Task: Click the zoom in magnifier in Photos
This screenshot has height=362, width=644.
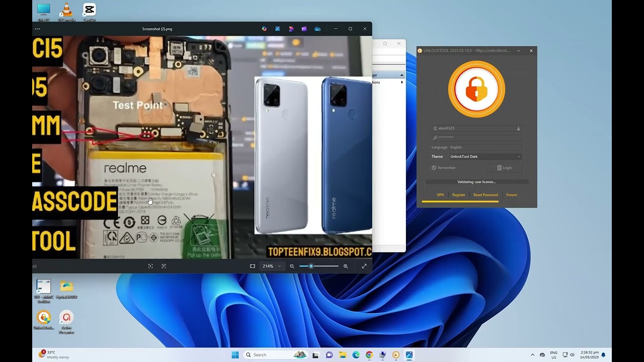Action: (346, 266)
